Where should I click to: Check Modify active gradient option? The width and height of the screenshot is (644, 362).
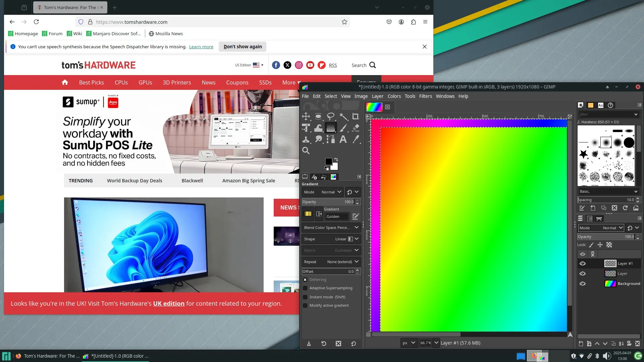(x=305, y=306)
